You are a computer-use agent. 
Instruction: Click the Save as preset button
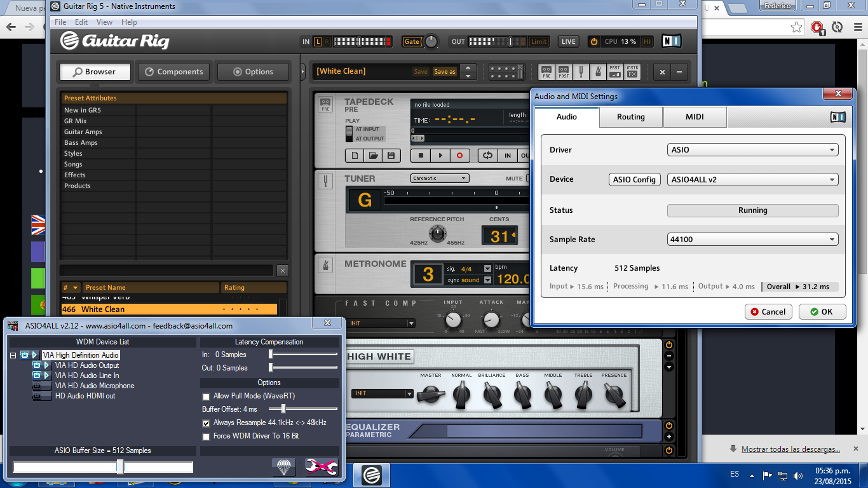click(x=444, y=72)
